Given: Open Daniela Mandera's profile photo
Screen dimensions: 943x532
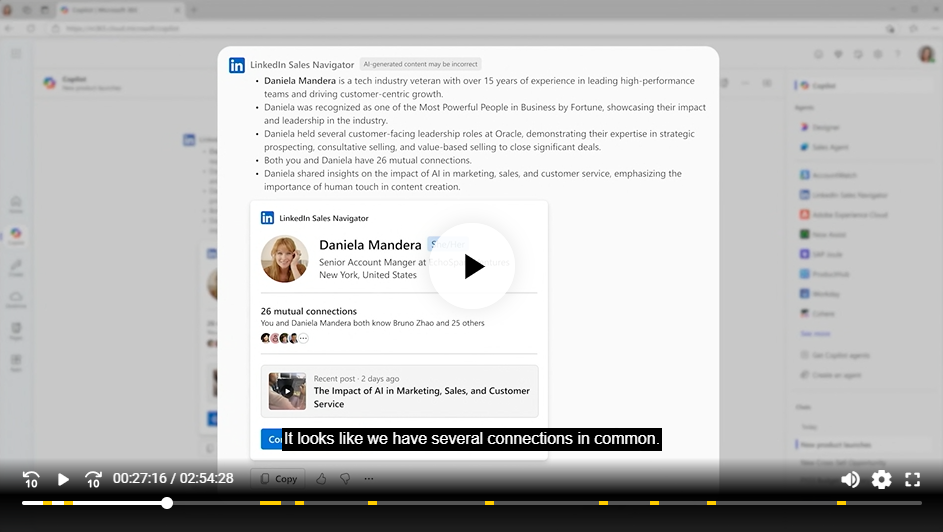Looking at the screenshot, I should coord(284,258).
